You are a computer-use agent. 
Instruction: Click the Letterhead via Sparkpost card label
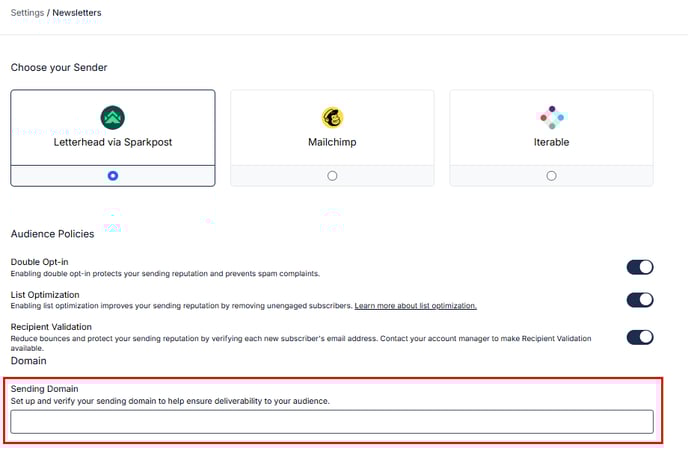[x=112, y=142]
